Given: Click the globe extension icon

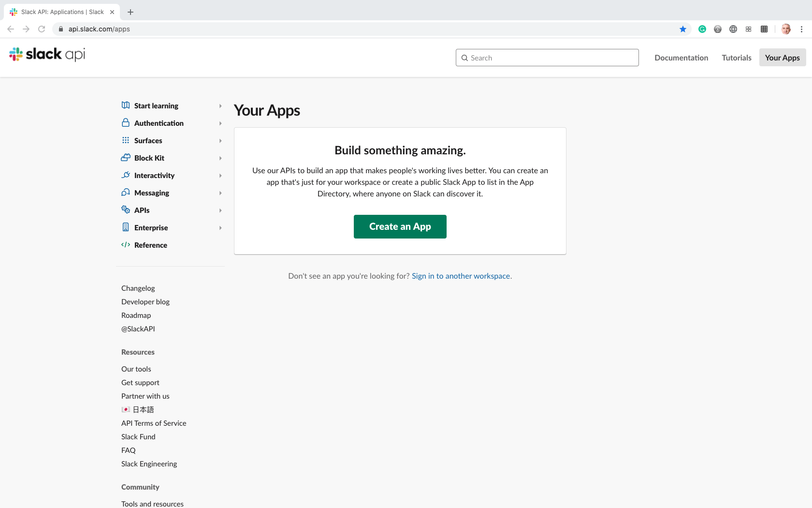Looking at the screenshot, I should pyautogui.click(x=733, y=29).
